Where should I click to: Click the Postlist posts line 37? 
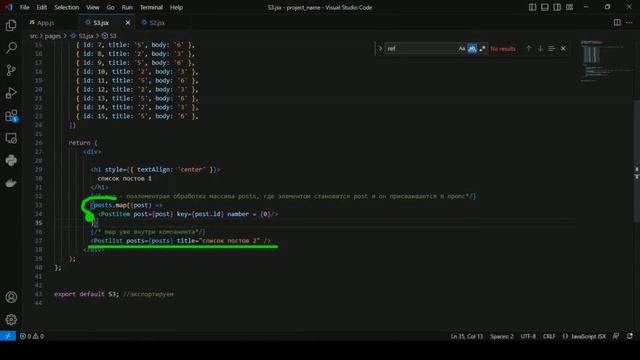coord(181,241)
